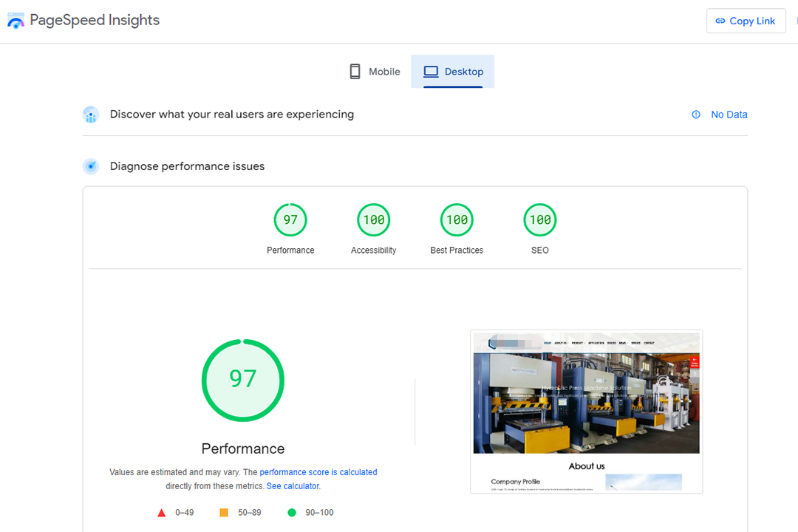Open the See calculator link

click(x=293, y=486)
